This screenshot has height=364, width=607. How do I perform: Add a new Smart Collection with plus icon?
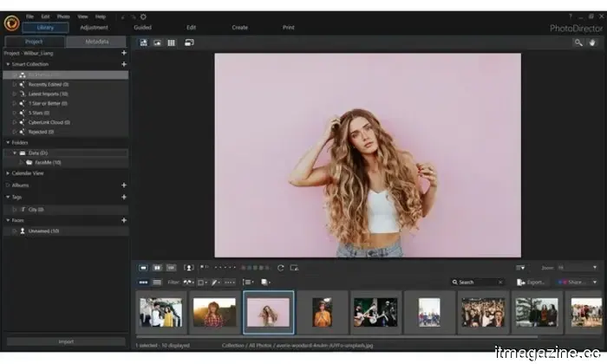click(x=124, y=64)
